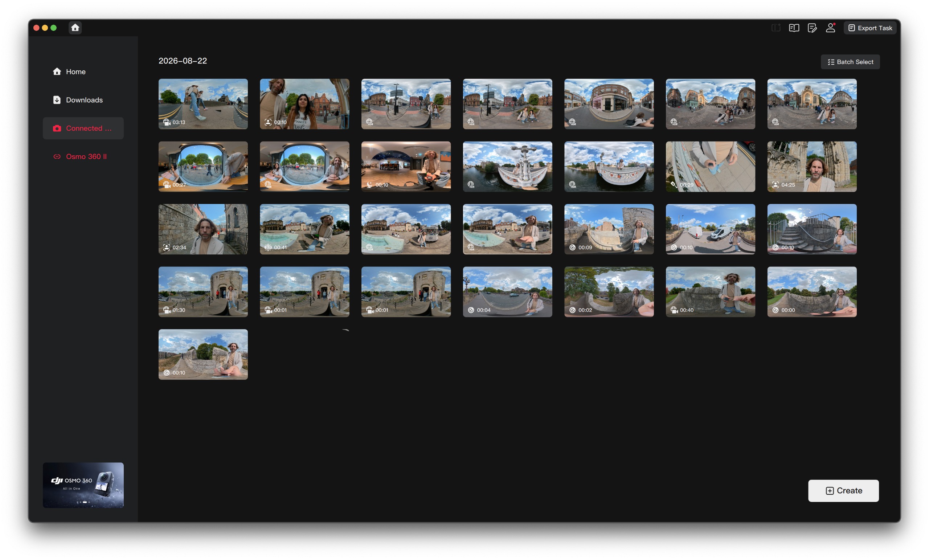929x560 pixels.
Task: Click the Downloads sidebar arrow icon
Action: point(57,99)
